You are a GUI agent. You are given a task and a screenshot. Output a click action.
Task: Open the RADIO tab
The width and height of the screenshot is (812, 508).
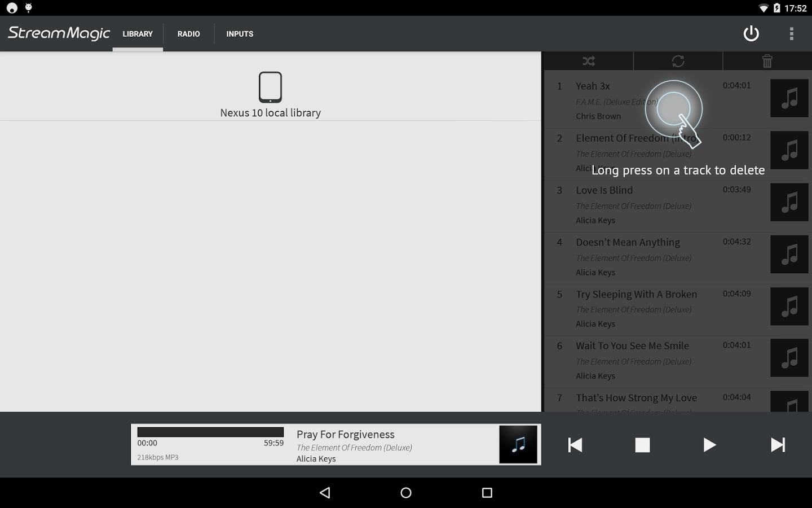188,34
